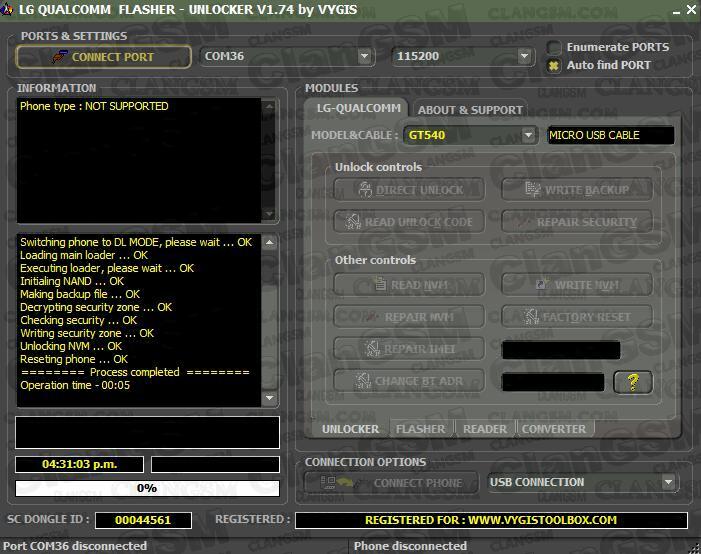The height and width of the screenshot is (554, 701).
Task: Click the READ NVM button
Action: click(x=409, y=284)
